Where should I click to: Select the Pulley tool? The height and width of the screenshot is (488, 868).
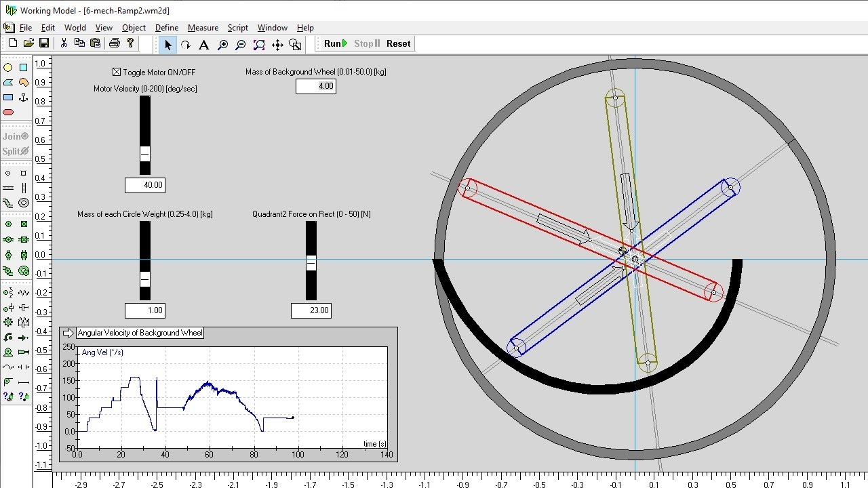click(x=8, y=383)
